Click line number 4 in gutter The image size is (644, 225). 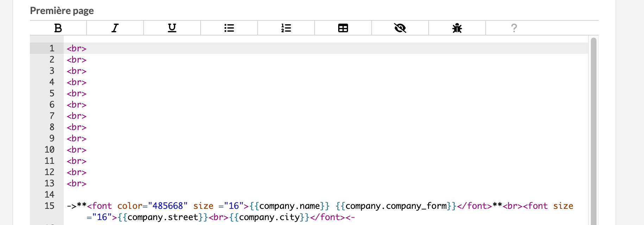52,82
